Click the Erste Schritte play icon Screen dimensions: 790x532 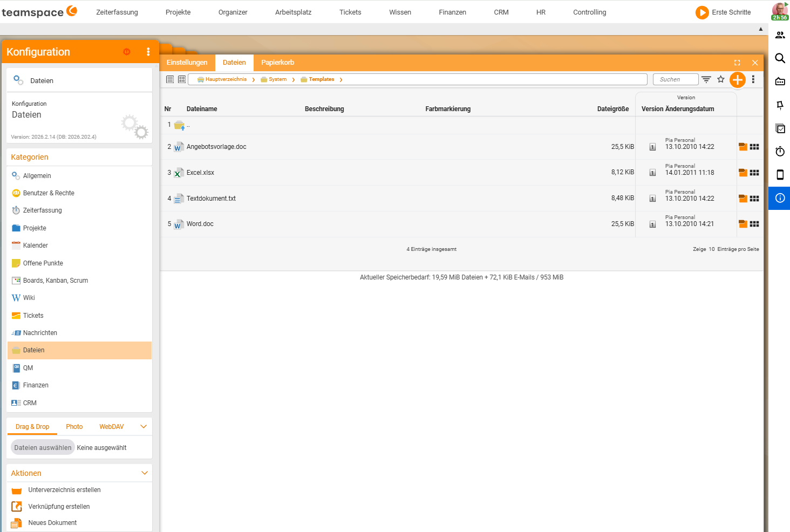tap(702, 12)
